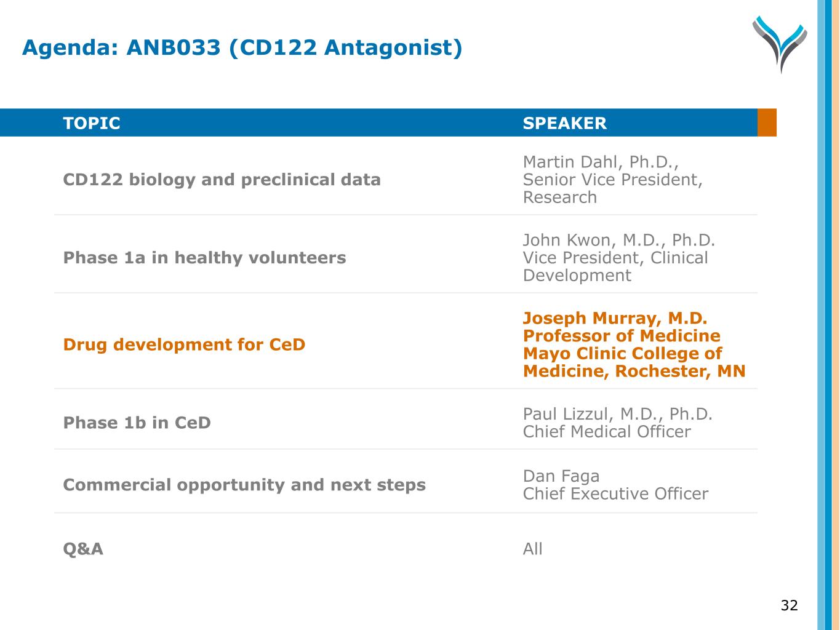Click the 'Chief Executive Officer' title text
Viewport: 840px width, 630px height.
(x=615, y=494)
